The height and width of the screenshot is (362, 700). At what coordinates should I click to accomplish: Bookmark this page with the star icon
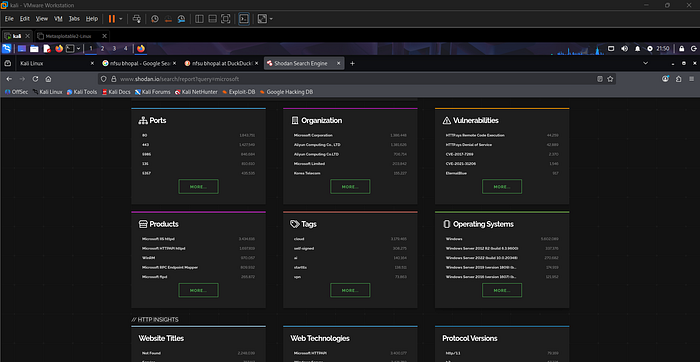(610, 79)
